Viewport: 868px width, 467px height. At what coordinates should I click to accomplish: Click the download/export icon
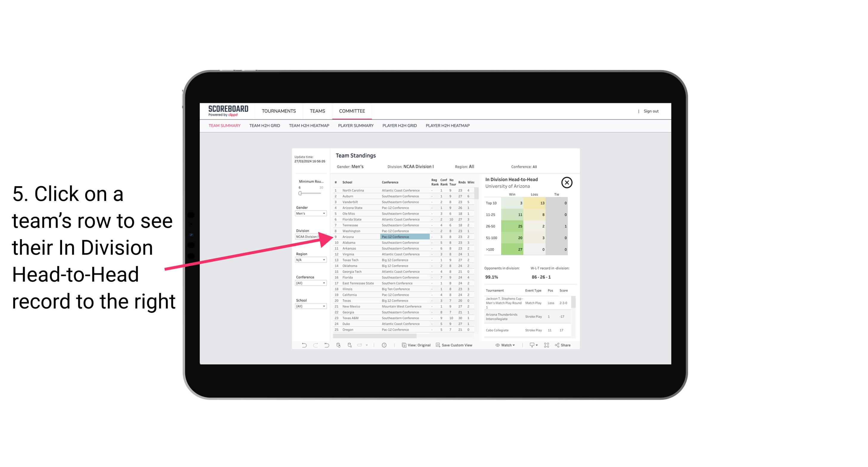coord(530,346)
